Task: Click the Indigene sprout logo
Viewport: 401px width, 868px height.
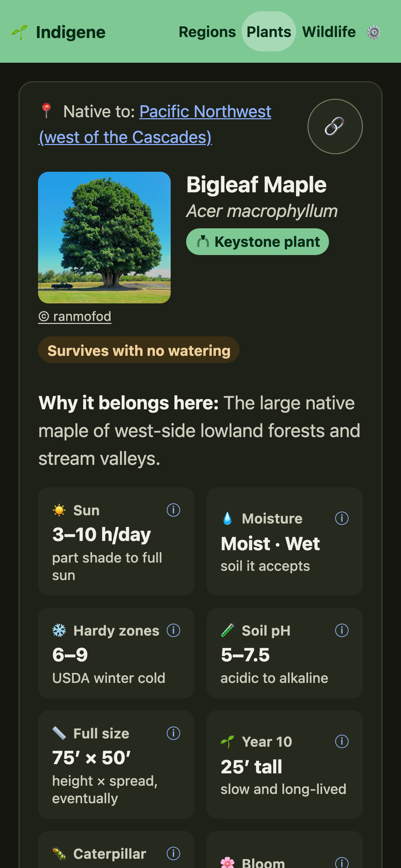Action: pos(20,32)
